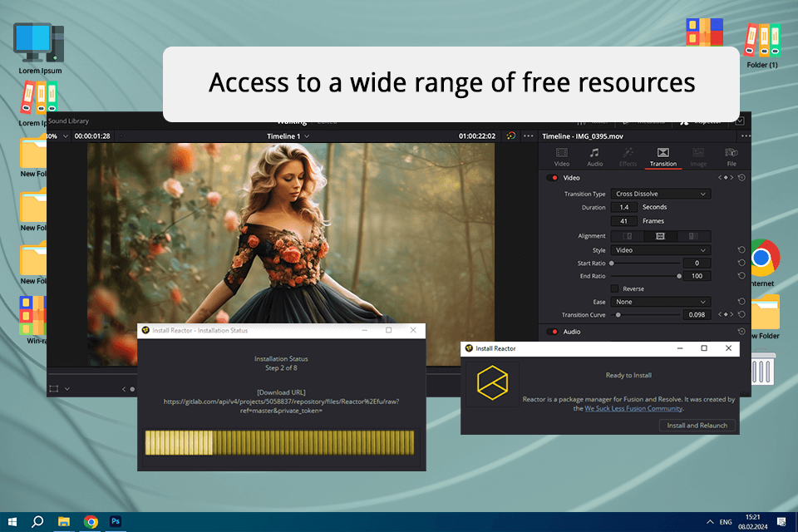This screenshot has width=798, height=532.
Task: Click the Duration seconds field
Action: 624,207
